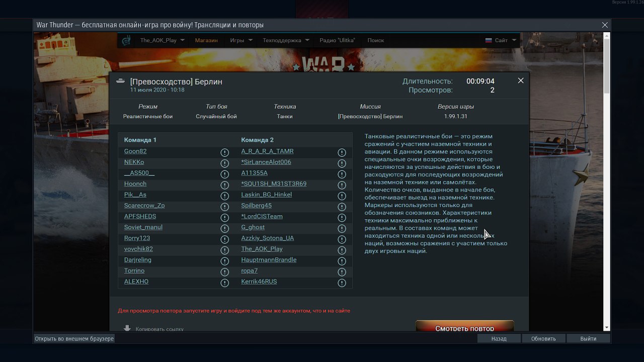Open player profile Kerrik46RUS

[259, 282]
